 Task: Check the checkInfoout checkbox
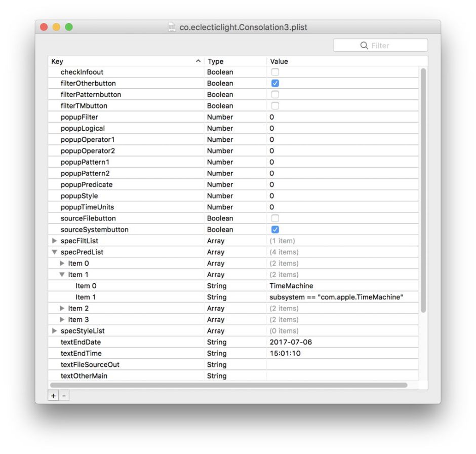275,72
